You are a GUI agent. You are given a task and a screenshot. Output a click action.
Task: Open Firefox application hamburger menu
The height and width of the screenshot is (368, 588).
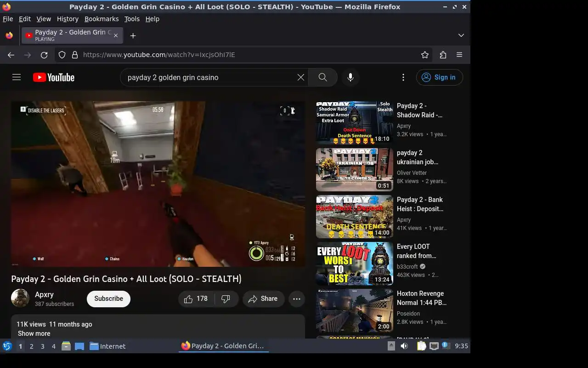(459, 55)
